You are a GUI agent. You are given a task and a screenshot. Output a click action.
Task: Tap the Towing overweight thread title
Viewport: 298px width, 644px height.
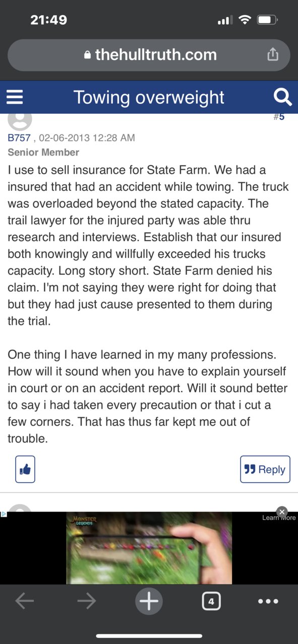pos(149,97)
